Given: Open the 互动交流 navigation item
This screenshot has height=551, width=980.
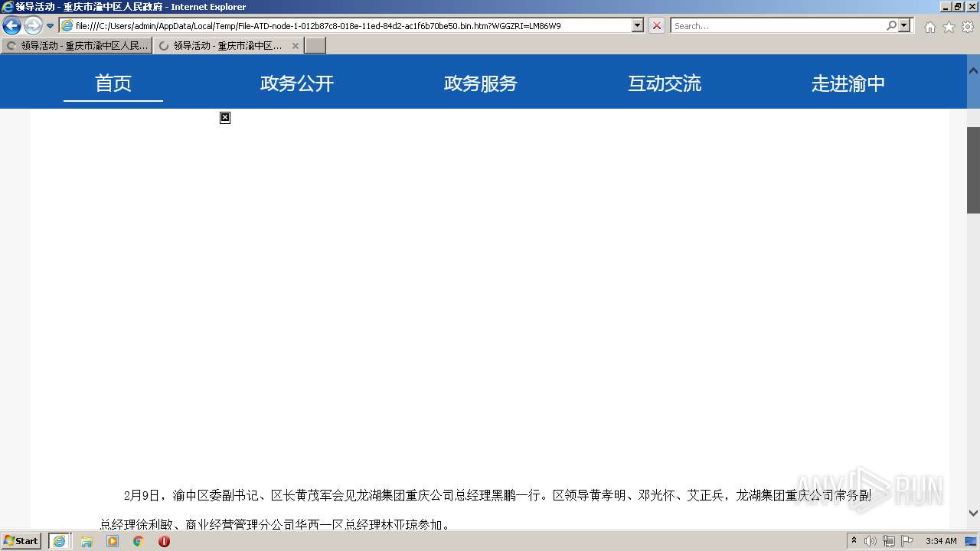Looking at the screenshot, I should point(665,83).
